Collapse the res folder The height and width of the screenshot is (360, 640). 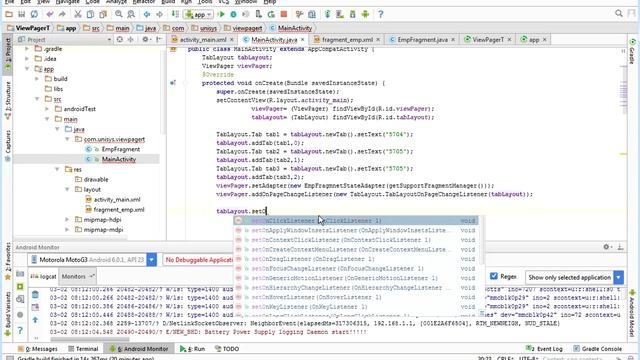pyautogui.click(x=57, y=169)
